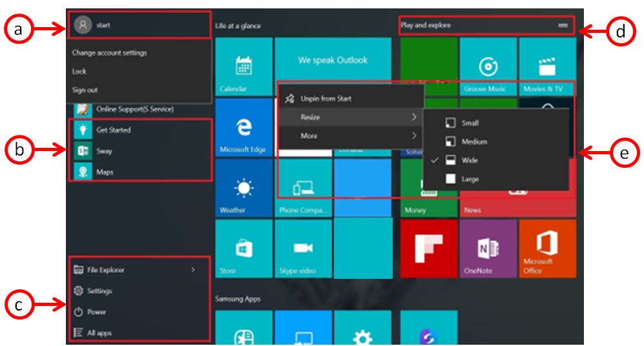Select Large tile size option
Screen dimensions: 644x346
(495, 179)
